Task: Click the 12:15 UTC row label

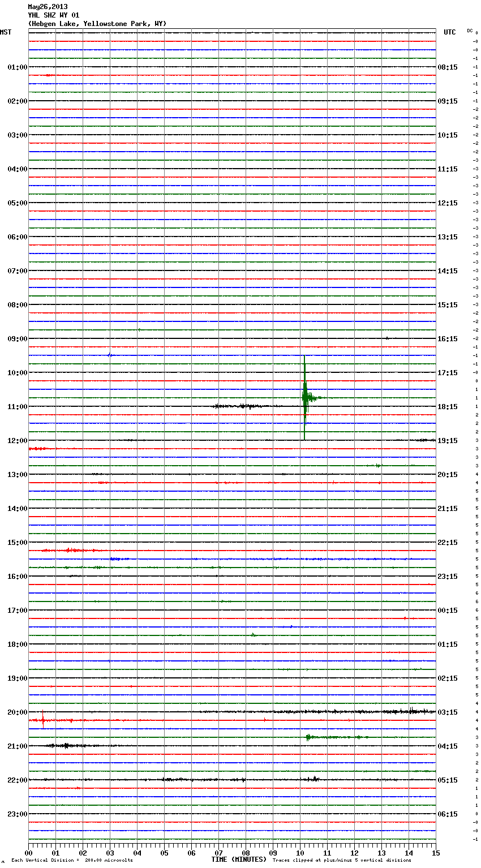Action: (448, 203)
